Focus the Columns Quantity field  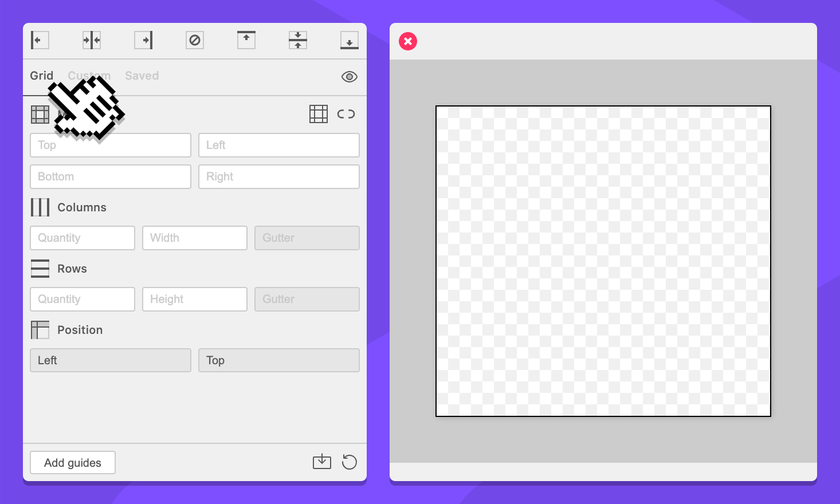(x=83, y=238)
